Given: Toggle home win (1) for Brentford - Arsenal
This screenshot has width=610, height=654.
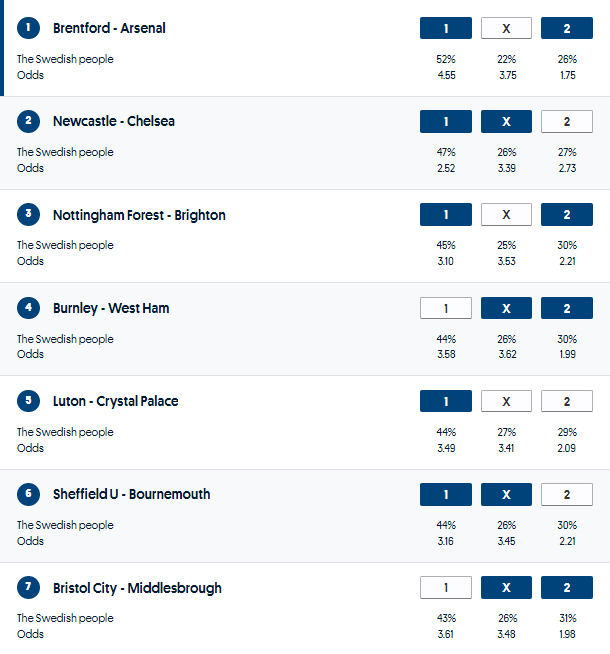Looking at the screenshot, I should click(x=446, y=28).
